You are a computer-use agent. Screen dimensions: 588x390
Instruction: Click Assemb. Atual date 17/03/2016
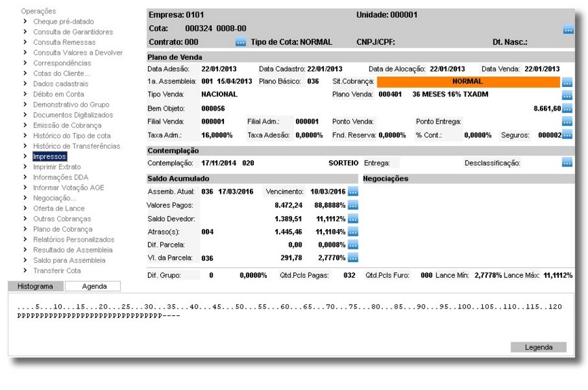click(236, 192)
